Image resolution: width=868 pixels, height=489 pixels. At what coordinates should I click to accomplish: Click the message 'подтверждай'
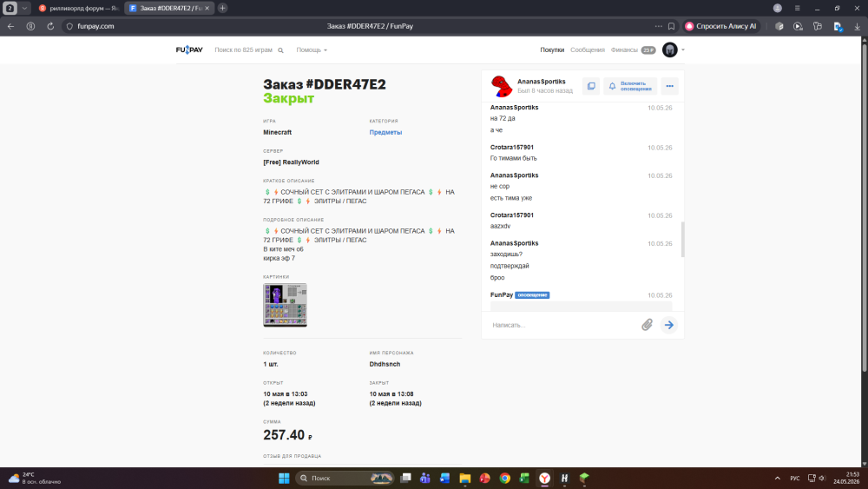[510, 266]
